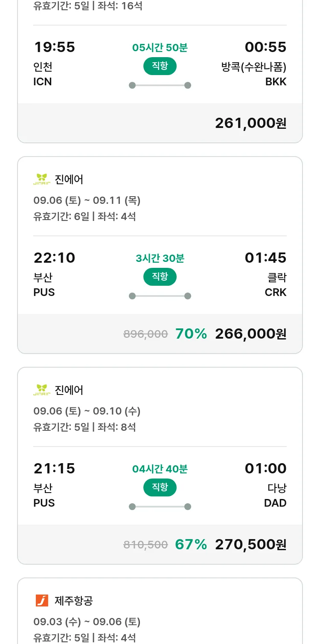Tap the 직항 badge on Clark flight
This screenshot has height=644, width=320.
click(160, 277)
